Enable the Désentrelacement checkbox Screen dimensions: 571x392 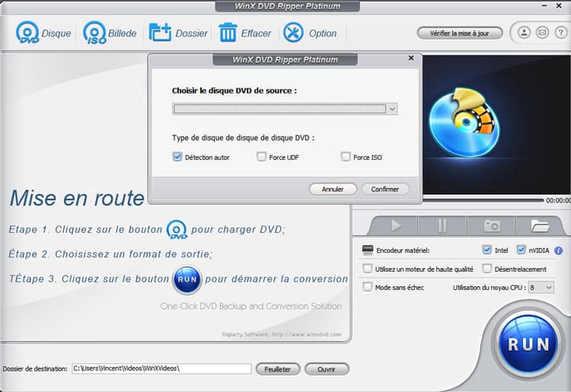[x=487, y=269]
